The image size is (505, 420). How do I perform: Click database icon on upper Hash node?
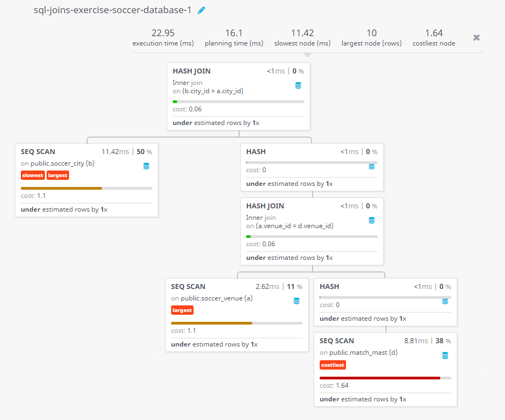372,166
